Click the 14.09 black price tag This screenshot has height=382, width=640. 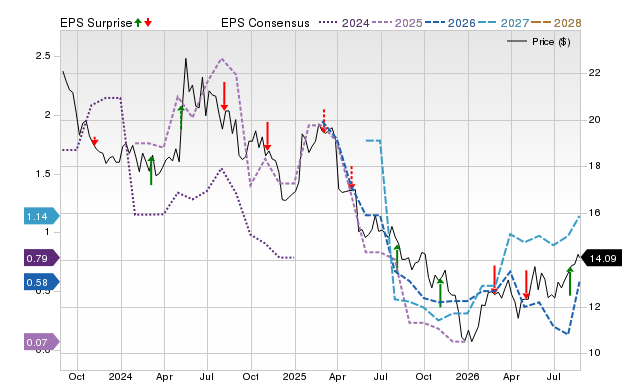point(601,258)
